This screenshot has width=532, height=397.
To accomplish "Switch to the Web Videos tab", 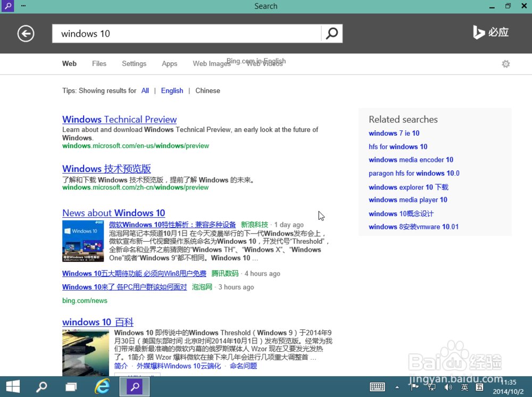I will click(264, 63).
